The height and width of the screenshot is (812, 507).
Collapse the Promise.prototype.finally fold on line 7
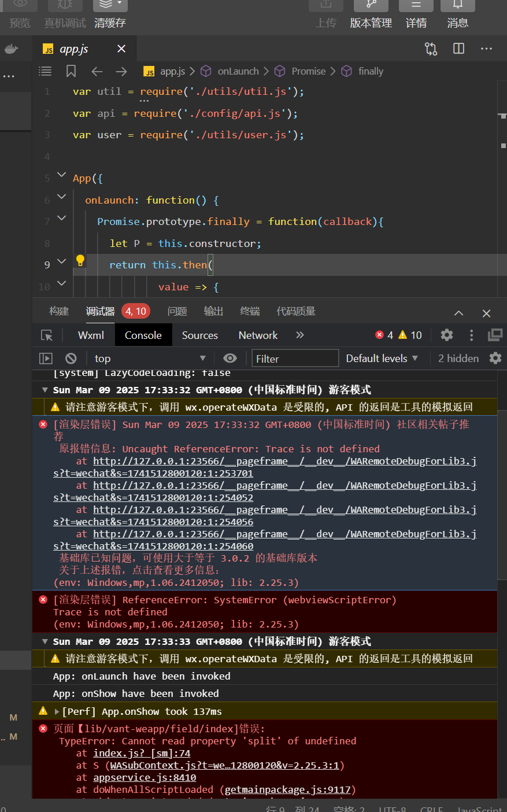pos(62,218)
